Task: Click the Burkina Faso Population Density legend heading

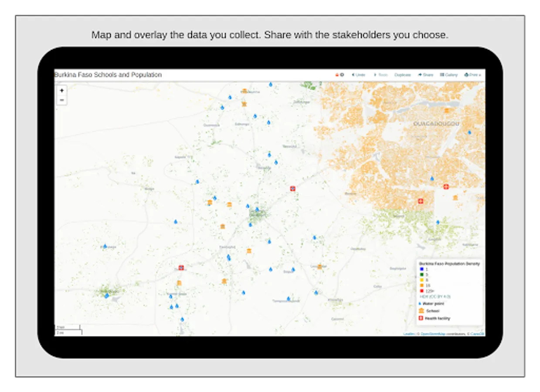Action: (449, 264)
